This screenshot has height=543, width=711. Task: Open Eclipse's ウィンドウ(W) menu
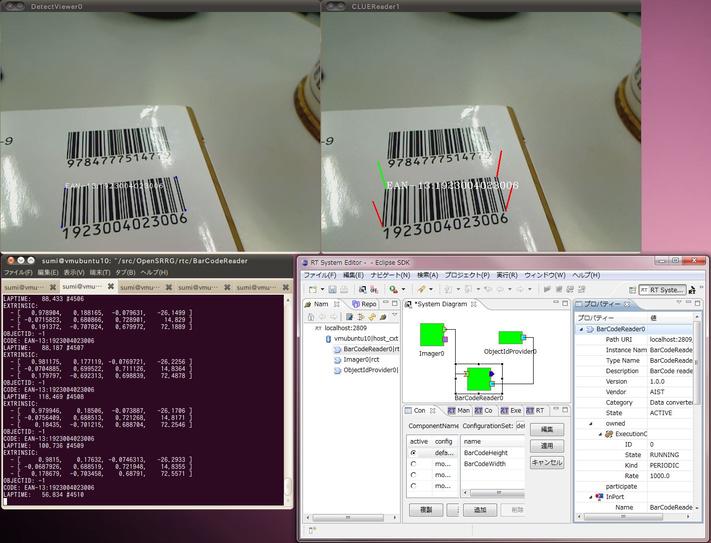[545, 275]
